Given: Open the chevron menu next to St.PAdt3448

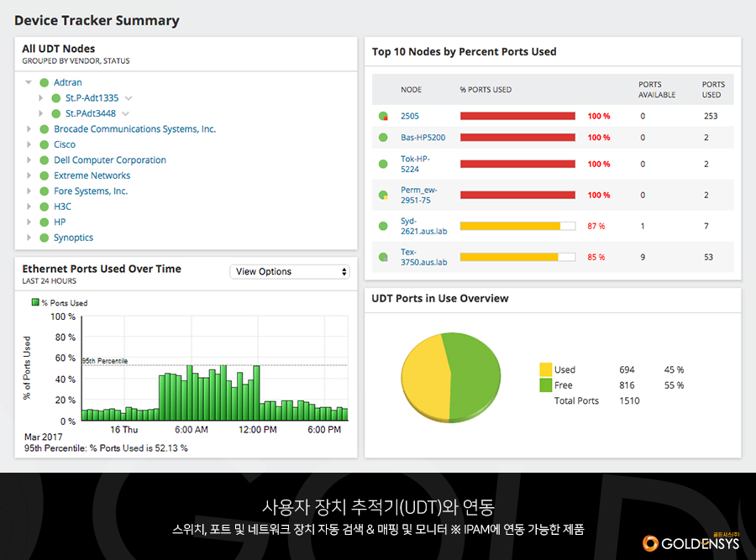Looking at the screenshot, I should pos(126,113).
